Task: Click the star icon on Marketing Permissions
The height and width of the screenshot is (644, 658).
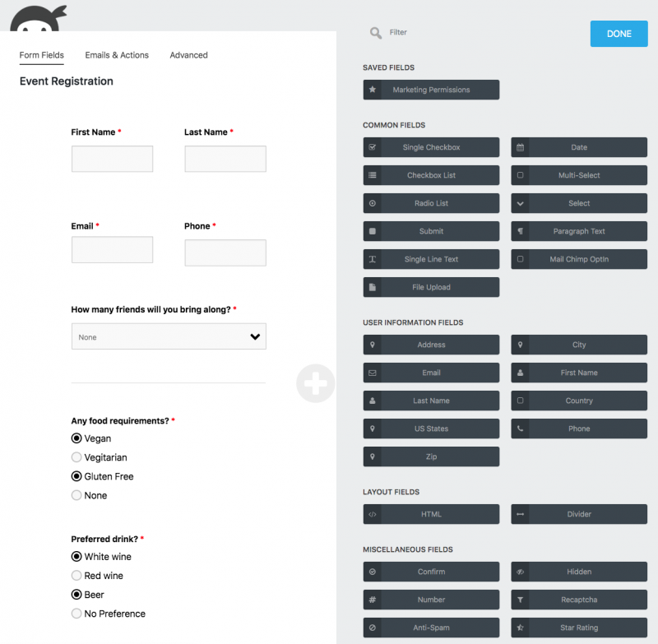Action: [373, 90]
